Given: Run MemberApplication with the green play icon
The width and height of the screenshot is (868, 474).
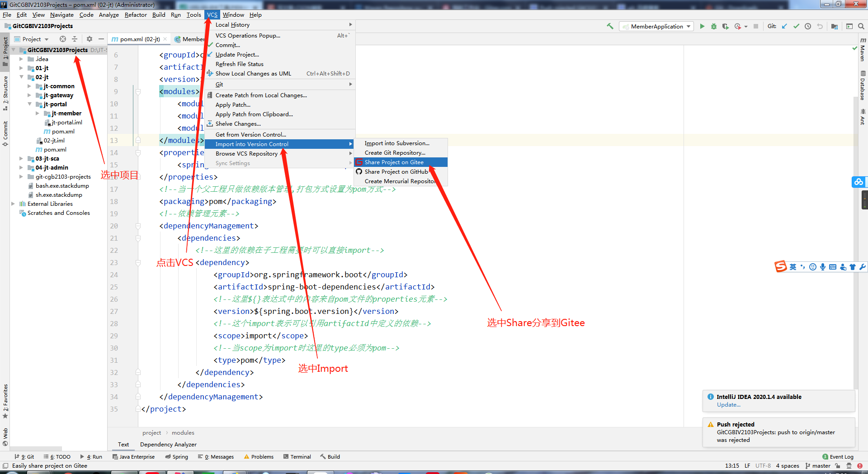Looking at the screenshot, I should [x=702, y=26].
